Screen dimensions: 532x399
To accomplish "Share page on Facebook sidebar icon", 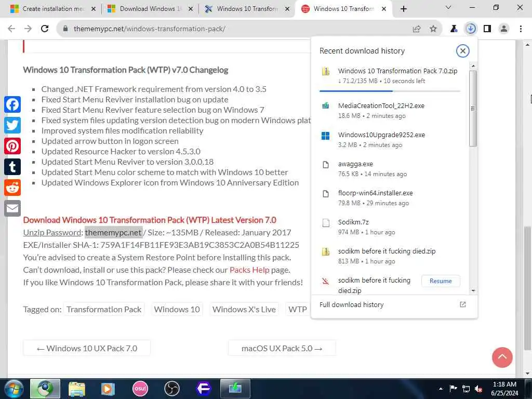I will click(12, 104).
